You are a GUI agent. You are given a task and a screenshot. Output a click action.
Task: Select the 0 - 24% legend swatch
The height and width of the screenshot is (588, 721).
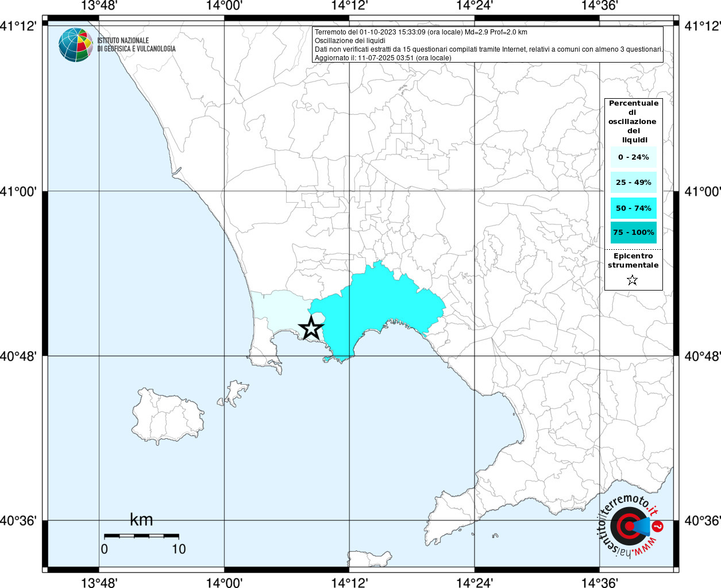633,157
